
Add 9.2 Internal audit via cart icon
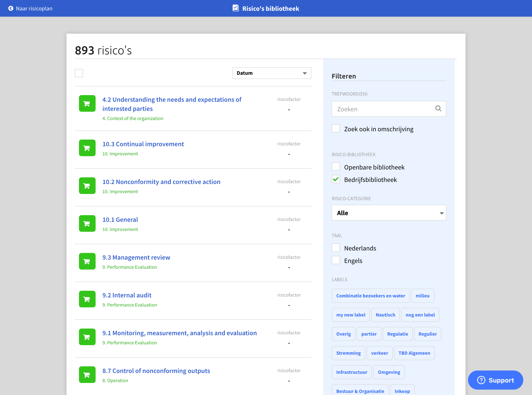coord(87,299)
